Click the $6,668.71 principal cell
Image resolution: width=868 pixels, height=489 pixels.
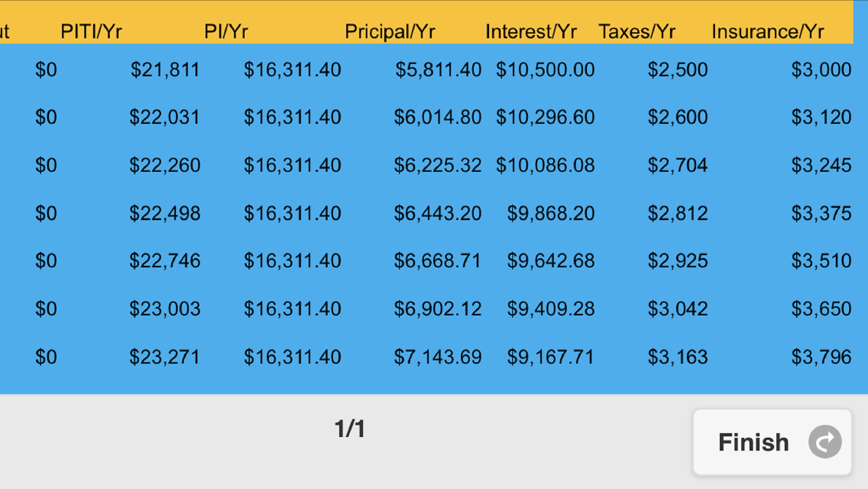pos(438,261)
